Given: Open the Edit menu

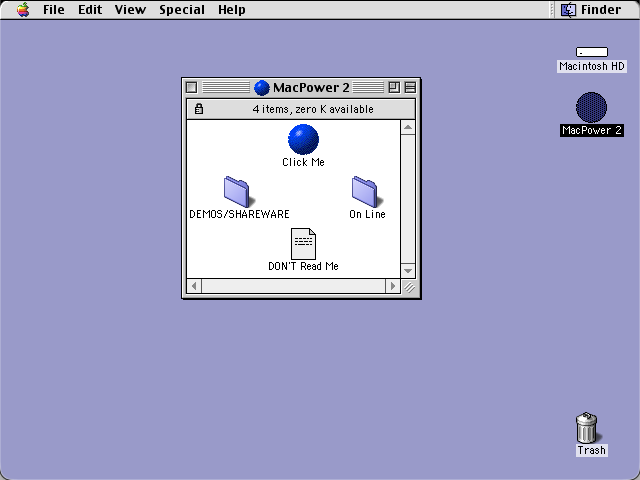Looking at the screenshot, I should tap(90, 9).
